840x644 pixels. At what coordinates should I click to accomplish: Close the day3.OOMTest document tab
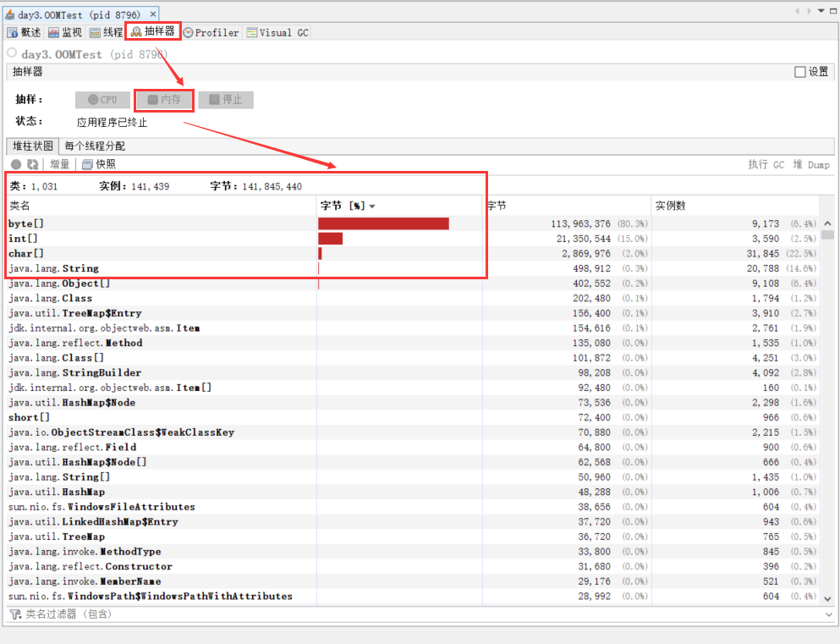pos(153,14)
